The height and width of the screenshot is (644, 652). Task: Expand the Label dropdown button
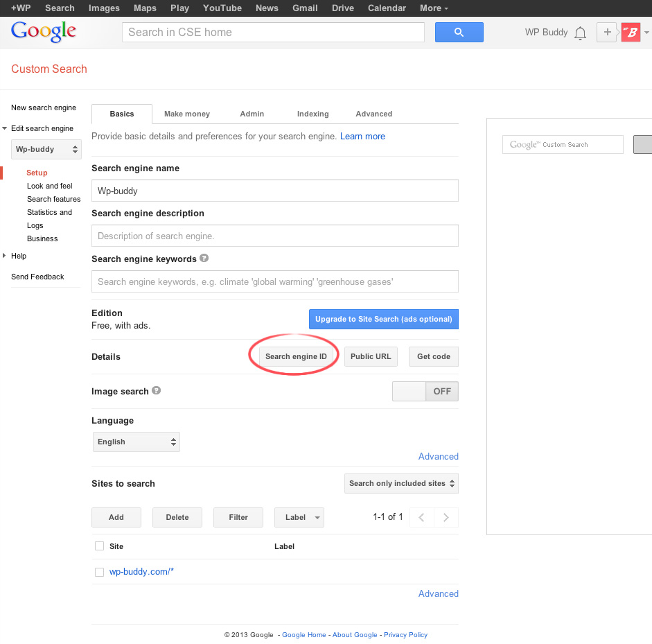(299, 517)
